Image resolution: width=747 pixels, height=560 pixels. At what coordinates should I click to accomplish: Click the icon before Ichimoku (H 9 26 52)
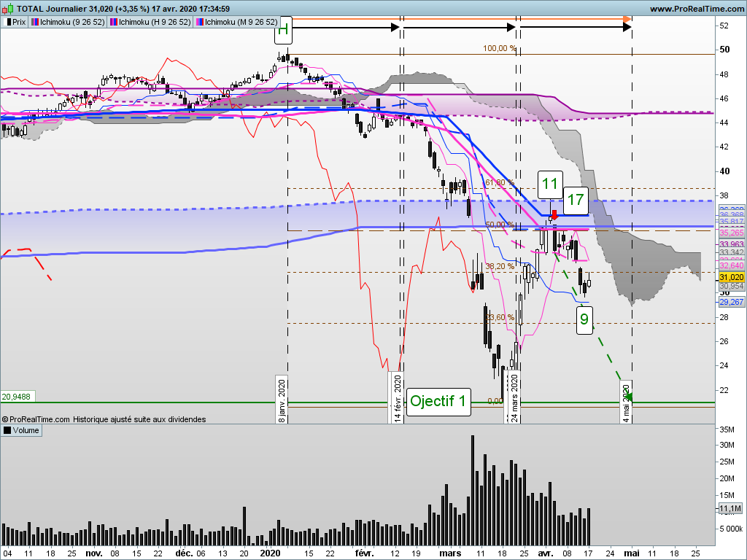pyautogui.click(x=114, y=22)
